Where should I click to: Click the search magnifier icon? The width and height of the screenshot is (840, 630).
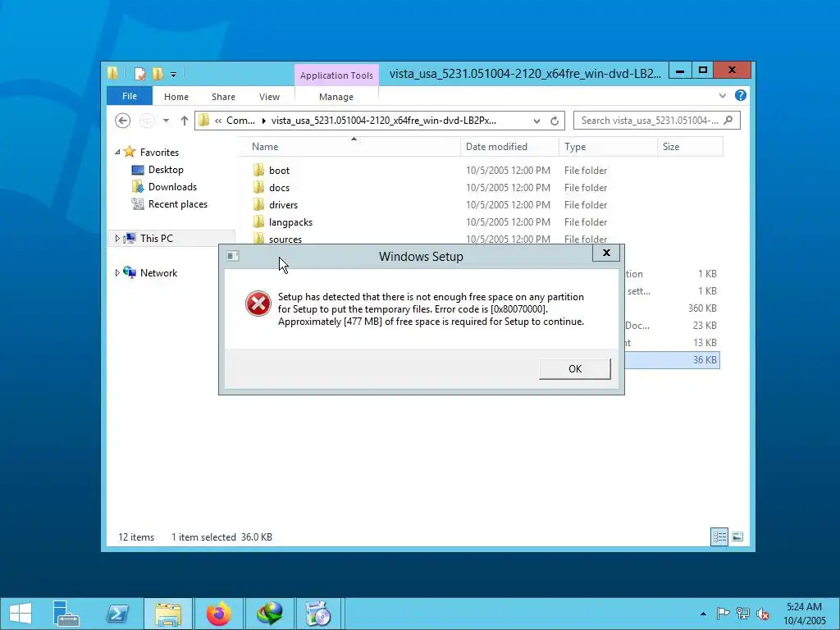[728, 121]
